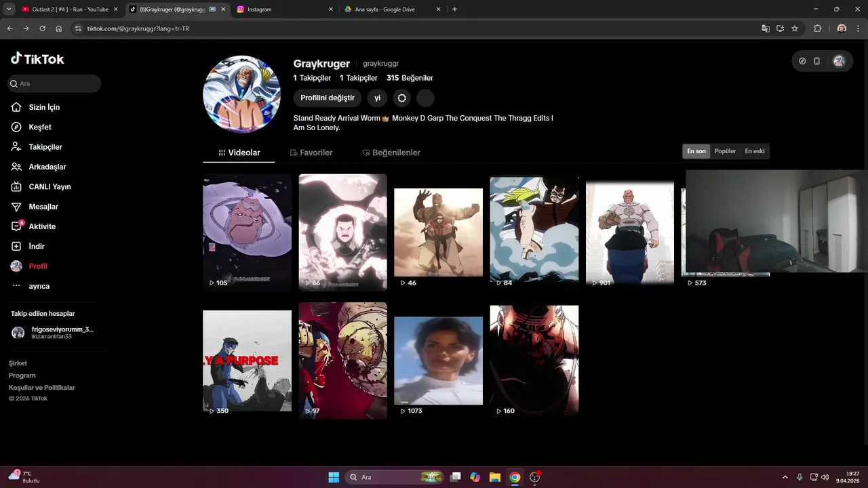The height and width of the screenshot is (488, 868).
Task: Show hidden system tray icons
Action: pyautogui.click(x=785, y=477)
